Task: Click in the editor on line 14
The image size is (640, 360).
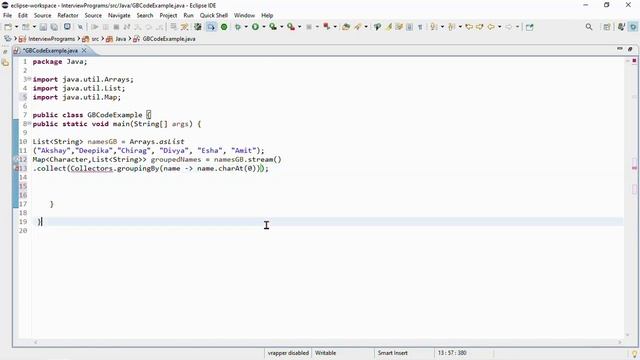Action: pos(327,177)
